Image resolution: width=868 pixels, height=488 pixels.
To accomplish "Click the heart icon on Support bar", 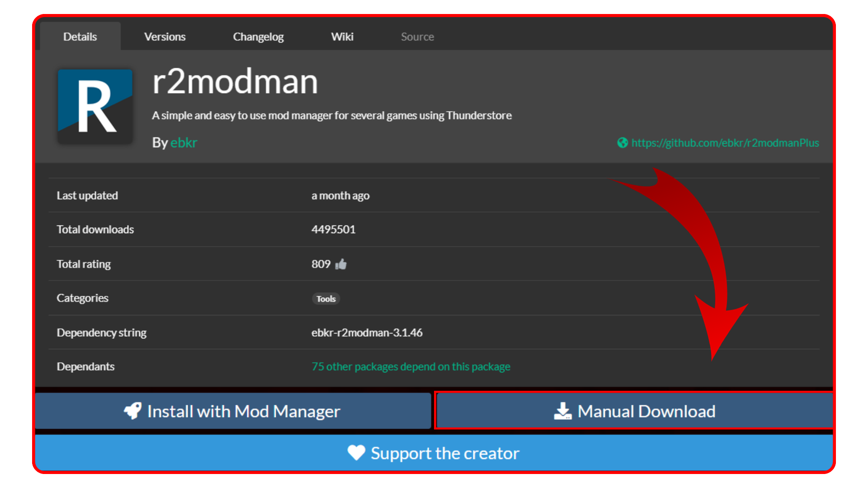I will (356, 452).
